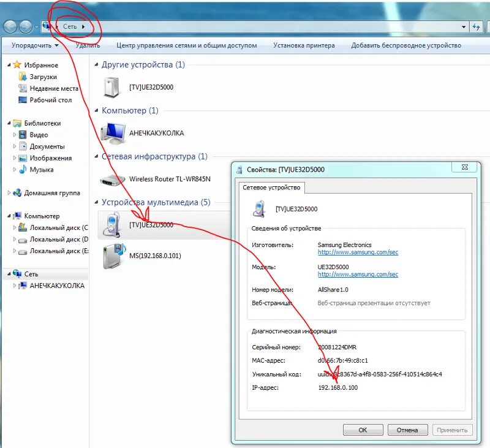This screenshot has width=490, height=448.
Task: Open the samsung.com link under Изготовитель
Action: 358,252
